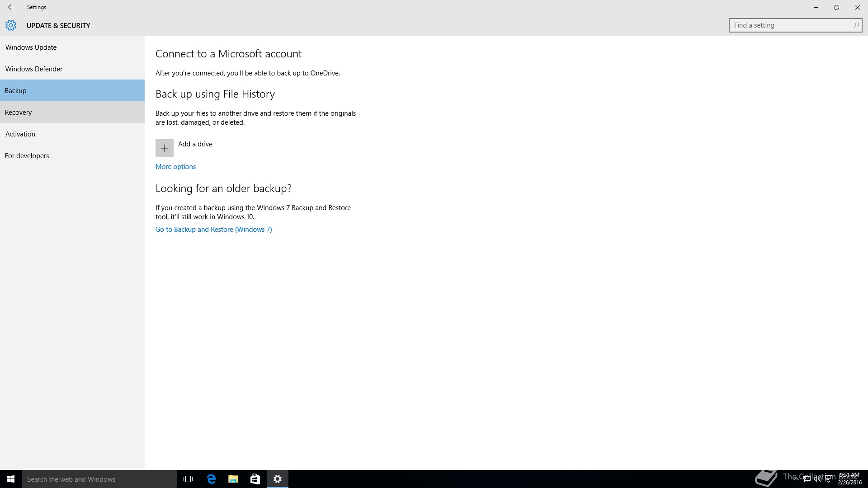Show hidden tray icons with the chevron

click(796, 479)
